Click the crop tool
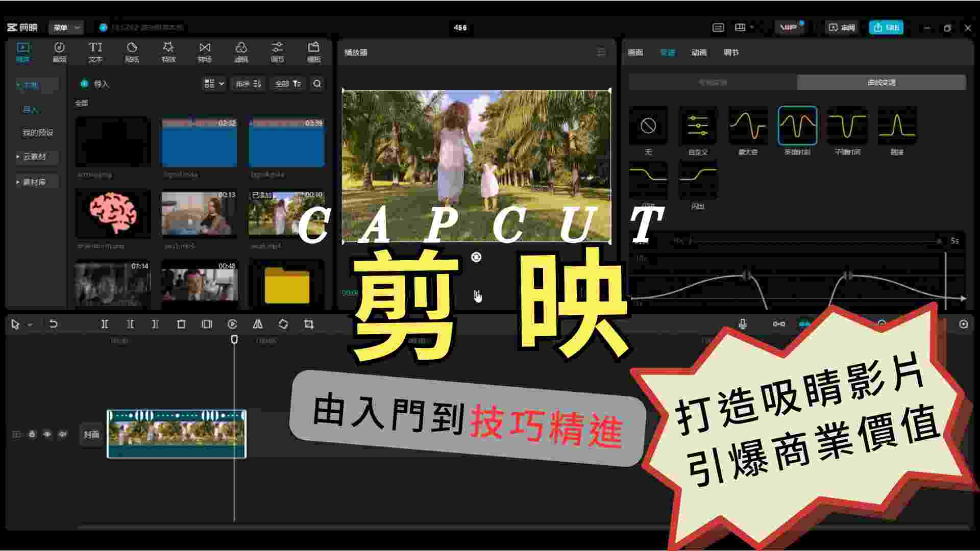Image resolution: width=980 pixels, height=551 pixels. [309, 324]
